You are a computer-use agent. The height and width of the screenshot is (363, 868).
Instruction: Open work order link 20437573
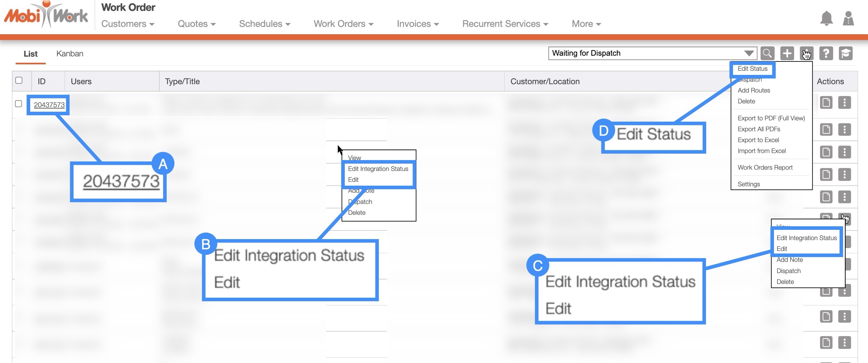tap(49, 105)
